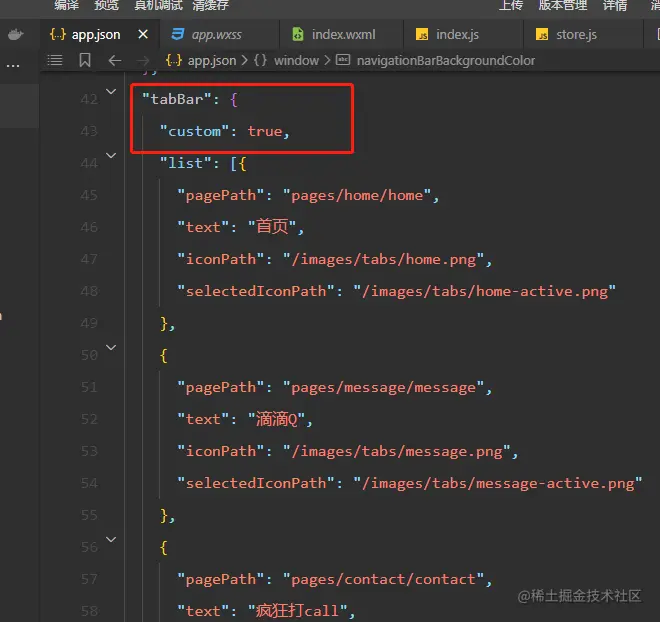Click "/images/tabs/home.png" value

click(x=383, y=259)
